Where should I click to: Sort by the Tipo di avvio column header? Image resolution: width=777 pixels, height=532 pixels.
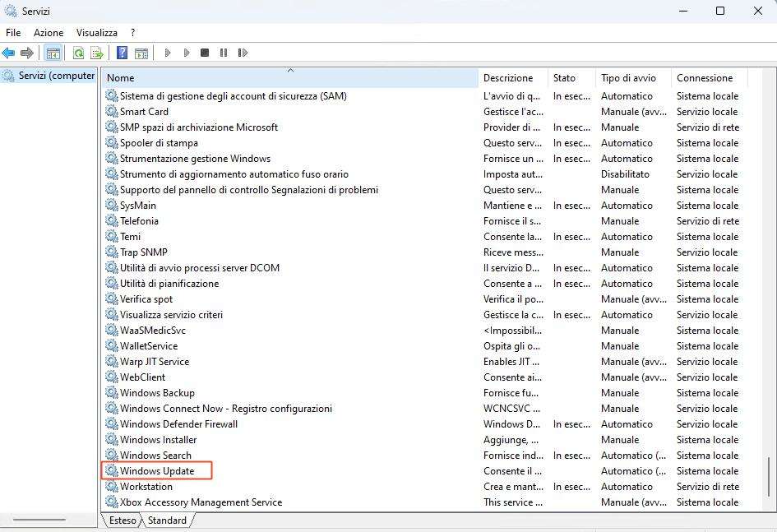628,78
